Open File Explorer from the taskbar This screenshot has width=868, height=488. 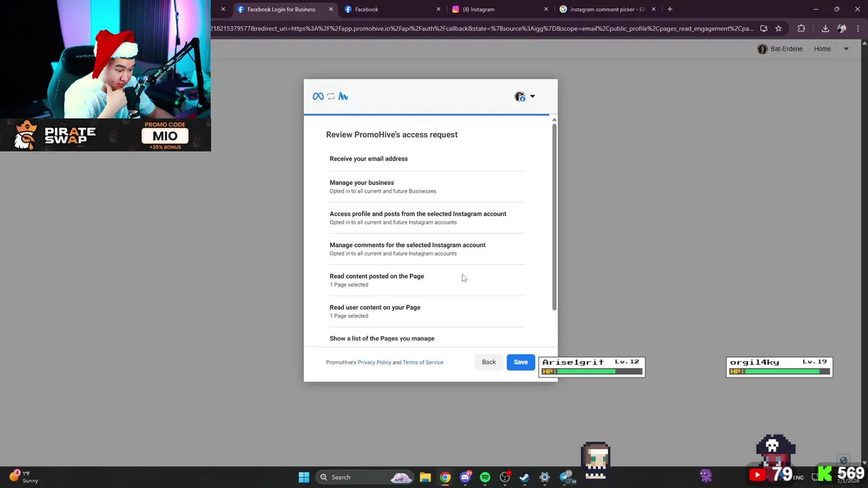coord(425,477)
